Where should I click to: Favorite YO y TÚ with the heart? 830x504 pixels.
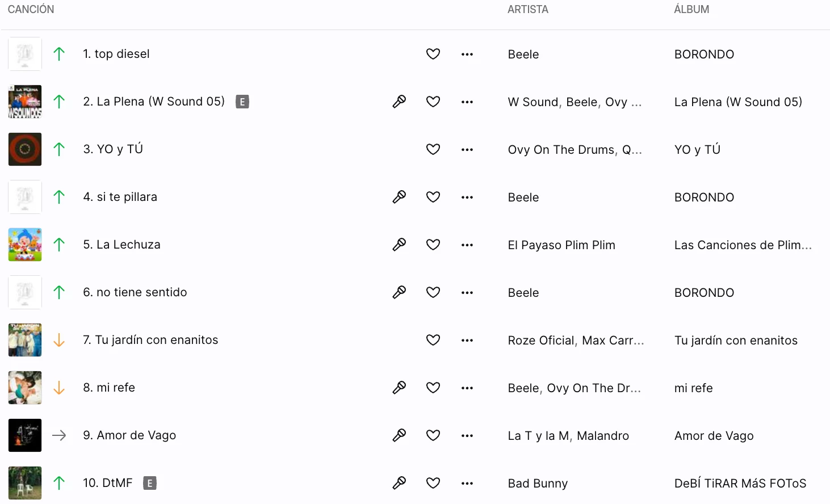click(x=433, y=149)
